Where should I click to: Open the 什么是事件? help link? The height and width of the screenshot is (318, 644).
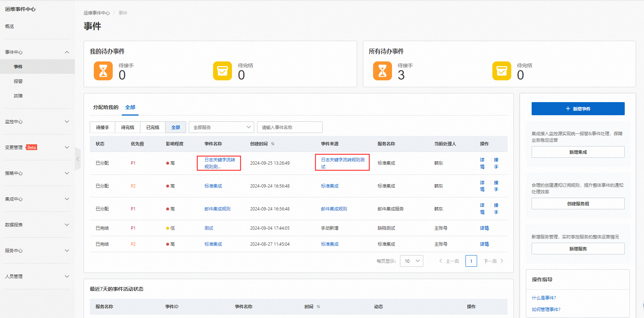(x=544, y=298)
